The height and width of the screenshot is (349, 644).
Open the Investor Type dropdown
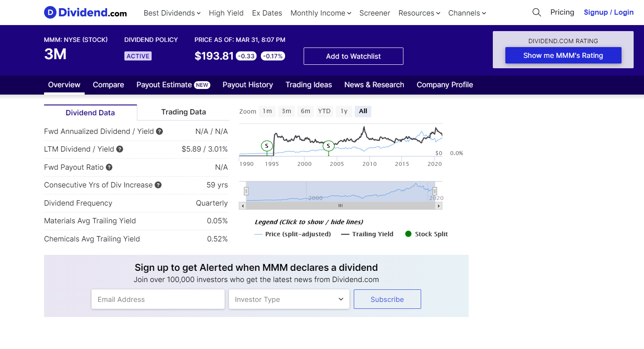coord(289,299)
